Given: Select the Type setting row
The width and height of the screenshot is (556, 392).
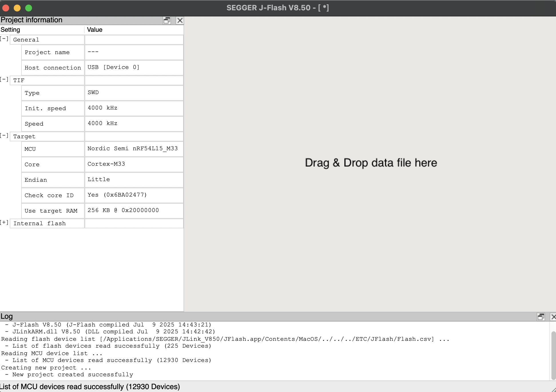Looking at the screenshot, I should pyautogui.click(x=53, y=93).
